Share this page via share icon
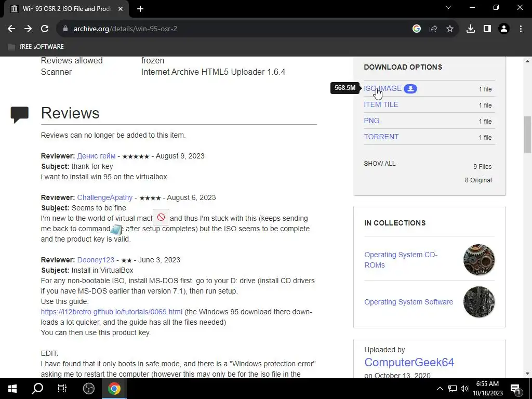Screen dimensions: 532x399 pyautogui.click(x=433, y=29)
